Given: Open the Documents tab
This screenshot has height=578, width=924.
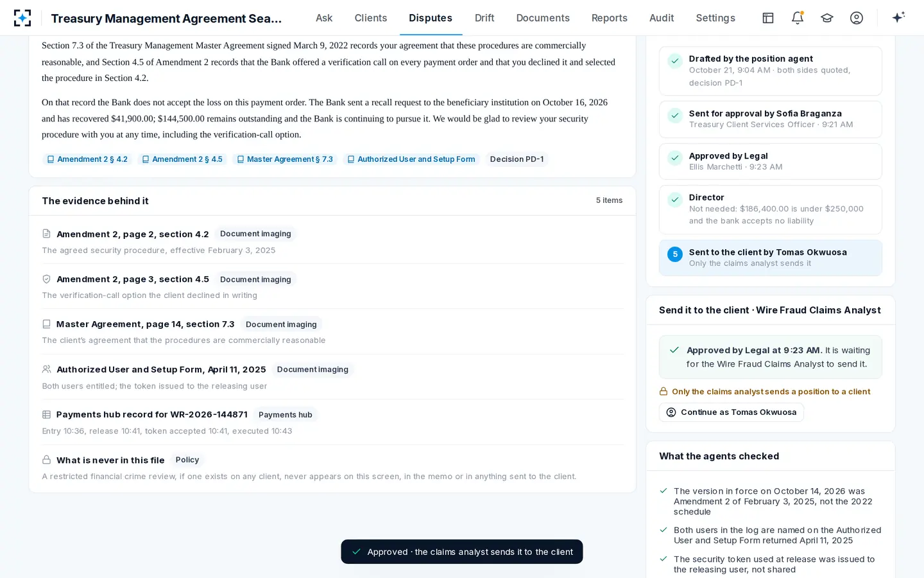Looking at the screenshot, I should 543,18.
